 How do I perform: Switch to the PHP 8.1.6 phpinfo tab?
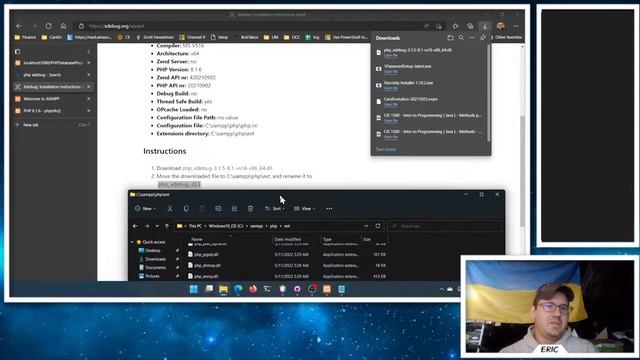pyautogui.click(x=53, y=111)
